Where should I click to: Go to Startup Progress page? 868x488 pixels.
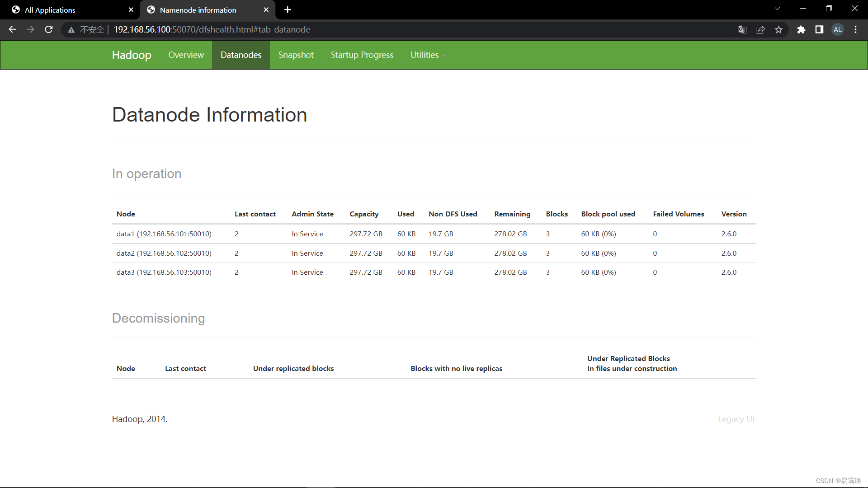click(362, 55)
